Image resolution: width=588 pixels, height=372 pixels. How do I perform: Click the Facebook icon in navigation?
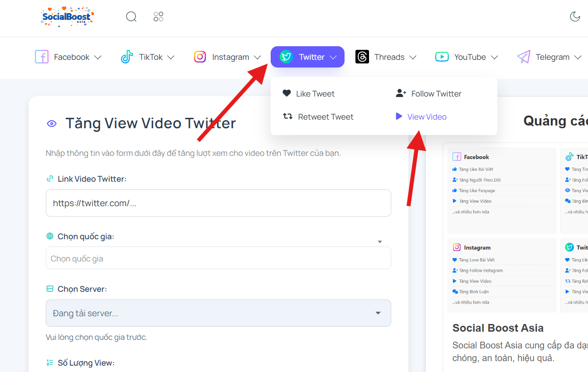tap(42, 57)
